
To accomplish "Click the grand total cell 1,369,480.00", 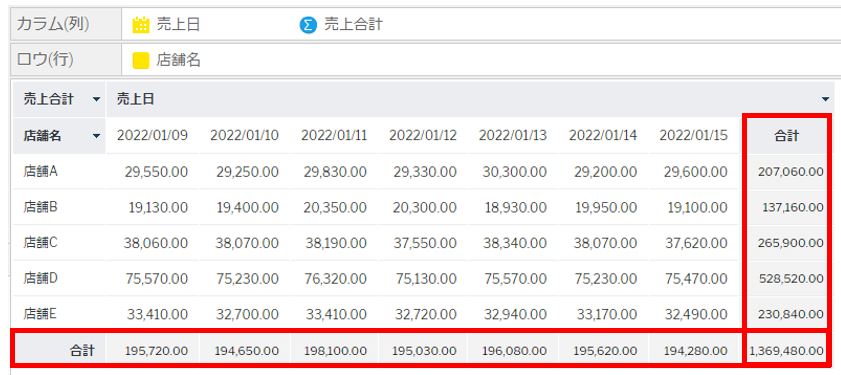I will tap(786, 351).
